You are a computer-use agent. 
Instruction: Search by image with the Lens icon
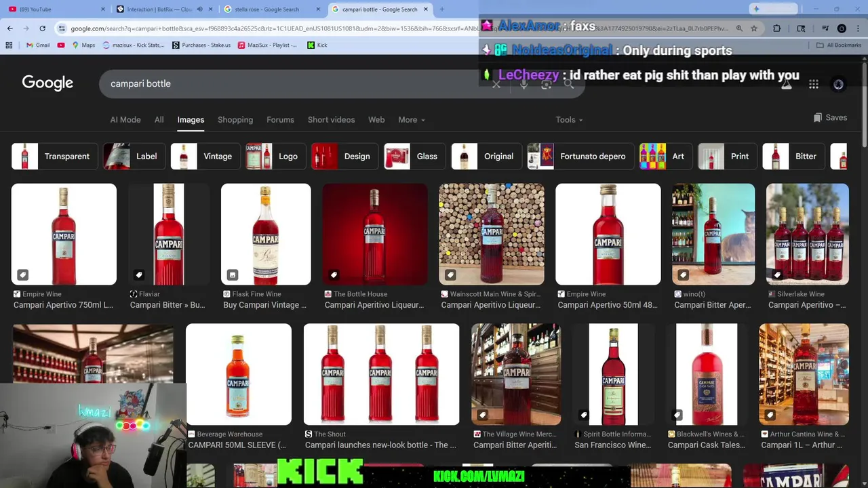[x=546, y=84]
